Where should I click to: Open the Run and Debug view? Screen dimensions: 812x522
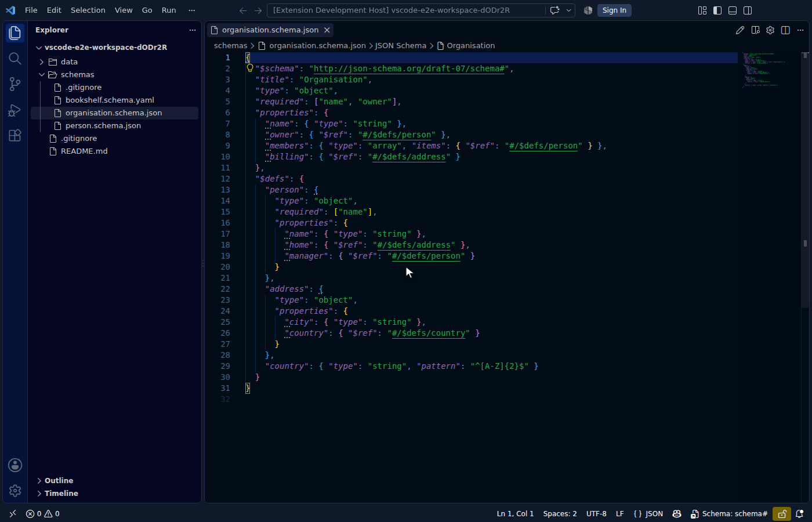click(x=15, y=110)
